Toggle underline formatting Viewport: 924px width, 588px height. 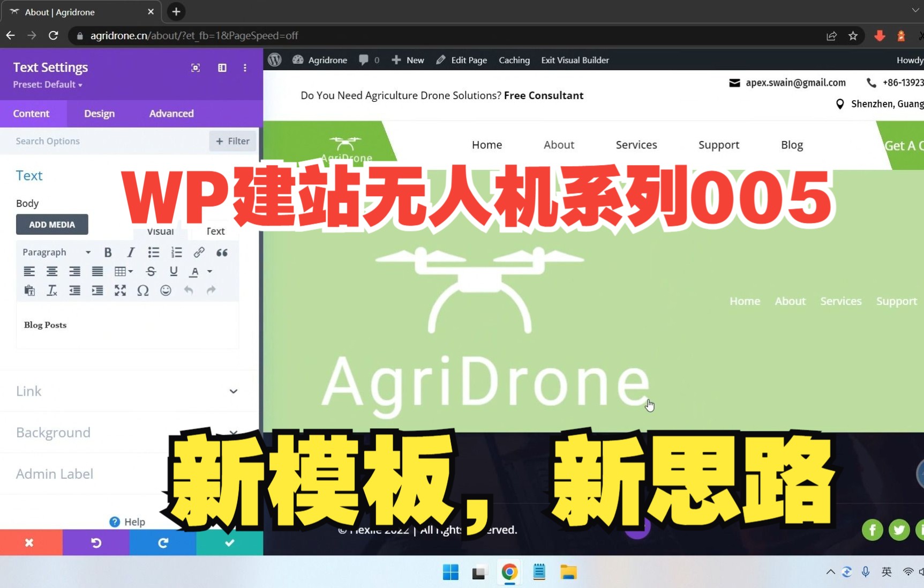coord(173,271)
